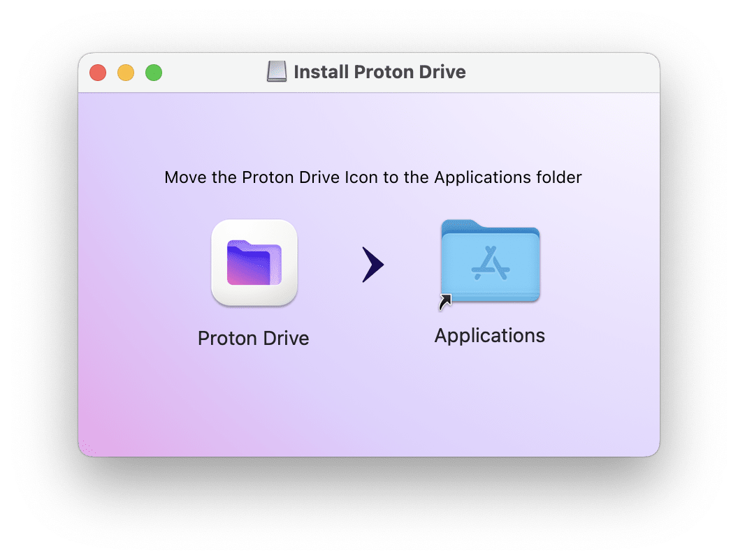Click the "Install Proton Drive" window title
738x560 pixels.
pos(379,72)
